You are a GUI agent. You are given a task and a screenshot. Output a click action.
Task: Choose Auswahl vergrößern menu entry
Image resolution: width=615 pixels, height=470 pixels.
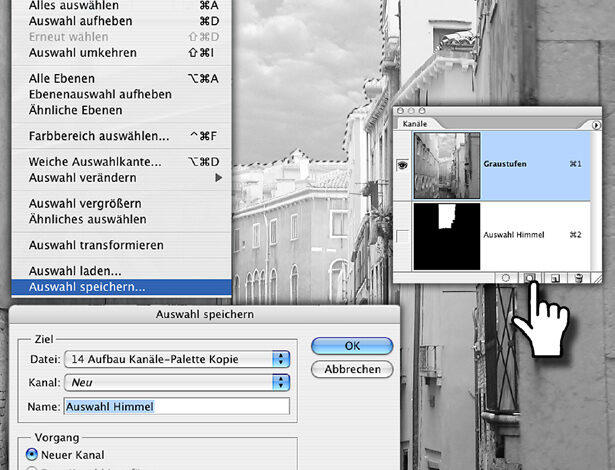[122, 204]
